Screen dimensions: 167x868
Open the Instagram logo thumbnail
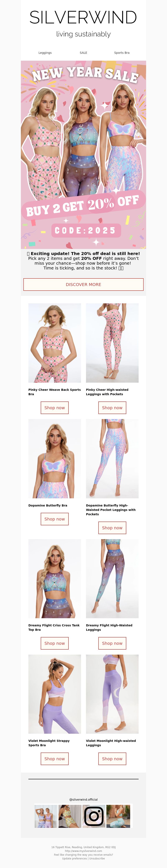94,816
